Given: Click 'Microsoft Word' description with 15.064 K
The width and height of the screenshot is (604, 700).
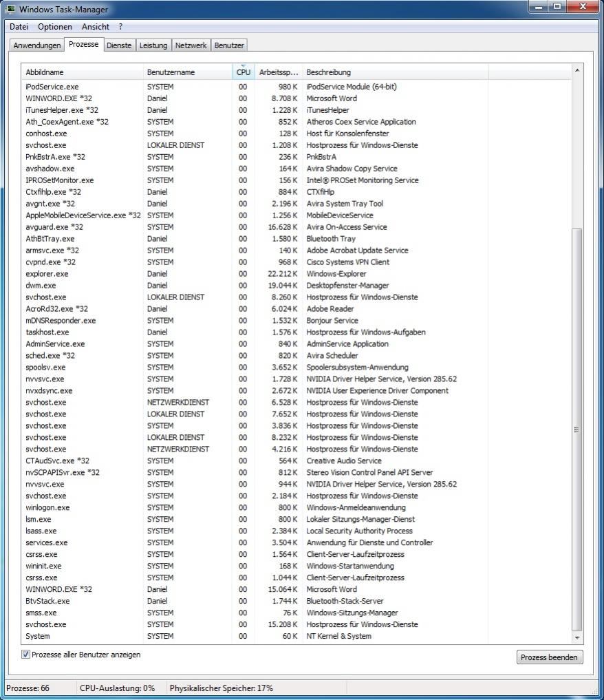Looking at the screenshot, I should point(332,589).
